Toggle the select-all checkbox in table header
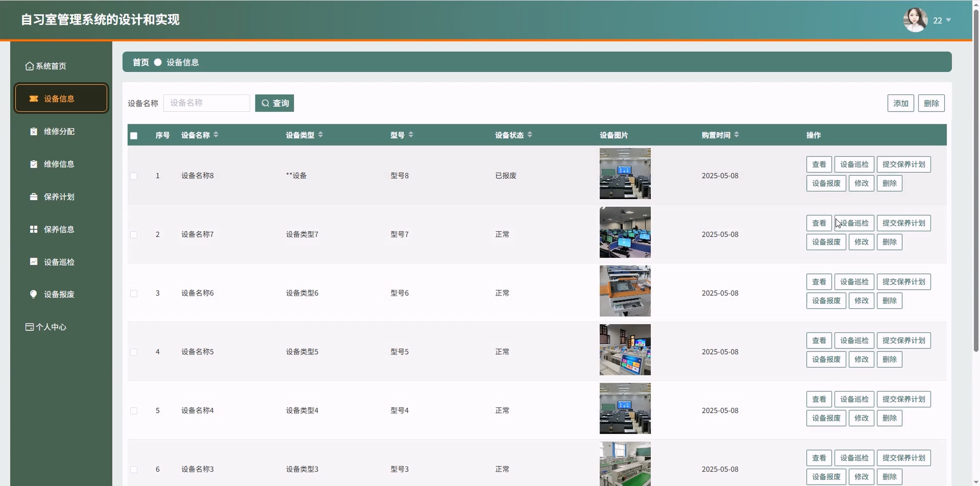The height and width of the screenshot is (486, 980). [134, 136]
